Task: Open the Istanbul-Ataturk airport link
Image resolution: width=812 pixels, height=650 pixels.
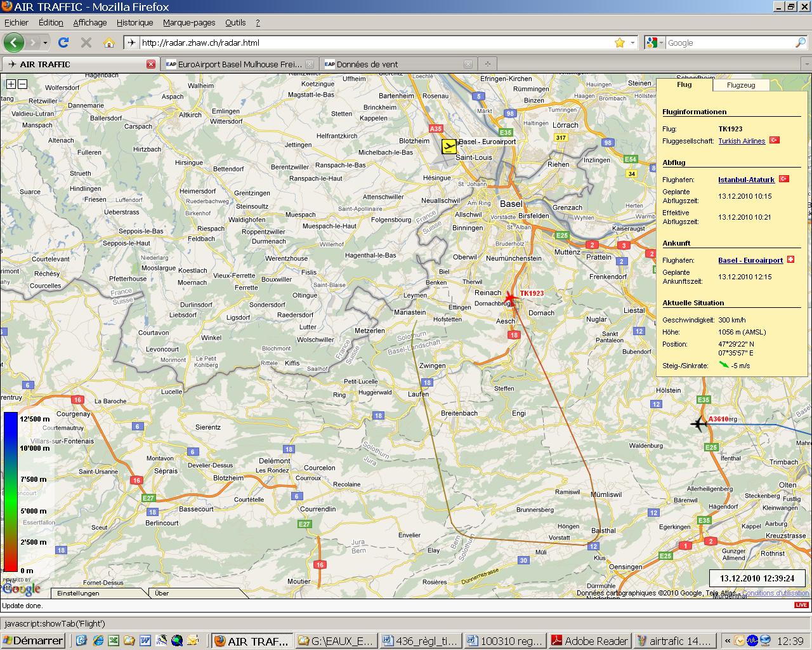Action: (746, 180)
